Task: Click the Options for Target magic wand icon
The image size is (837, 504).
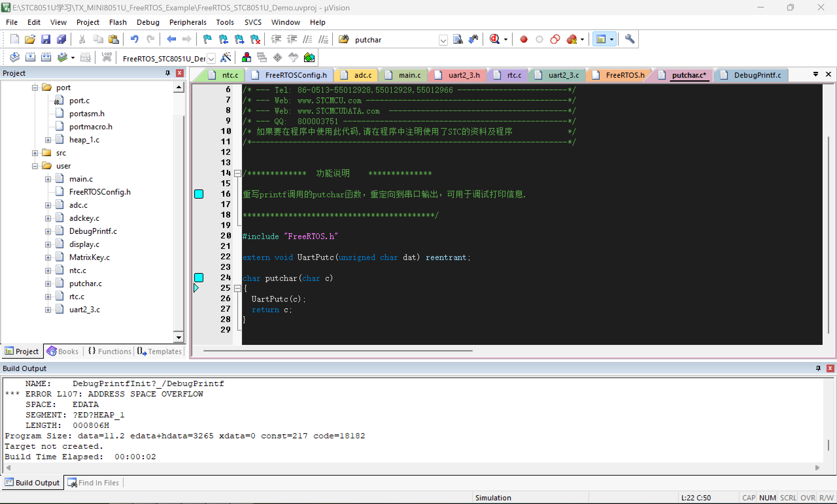Action: (226, 58)
